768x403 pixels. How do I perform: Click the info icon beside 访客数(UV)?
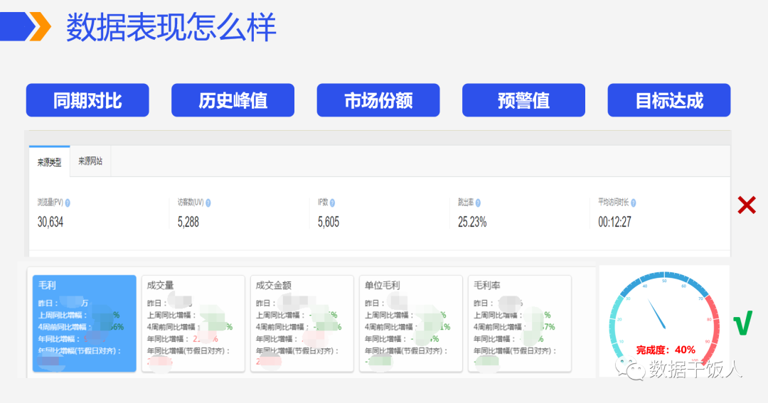209,202
